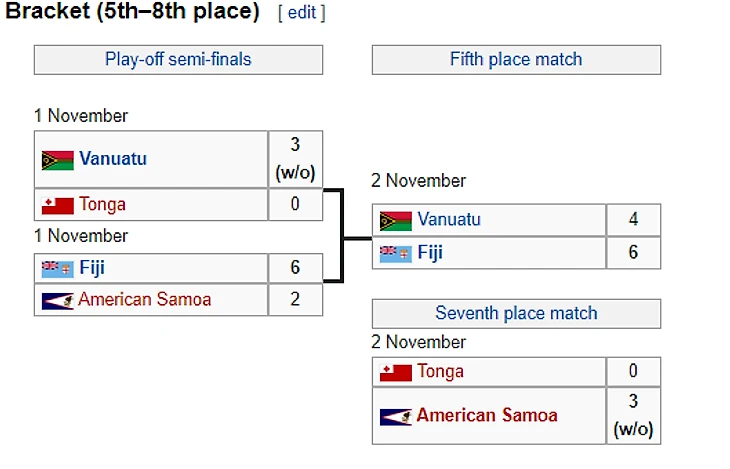Open the edit link beside the Bracket heading
This screenshot has width=730, height=469.
point(301,13)
